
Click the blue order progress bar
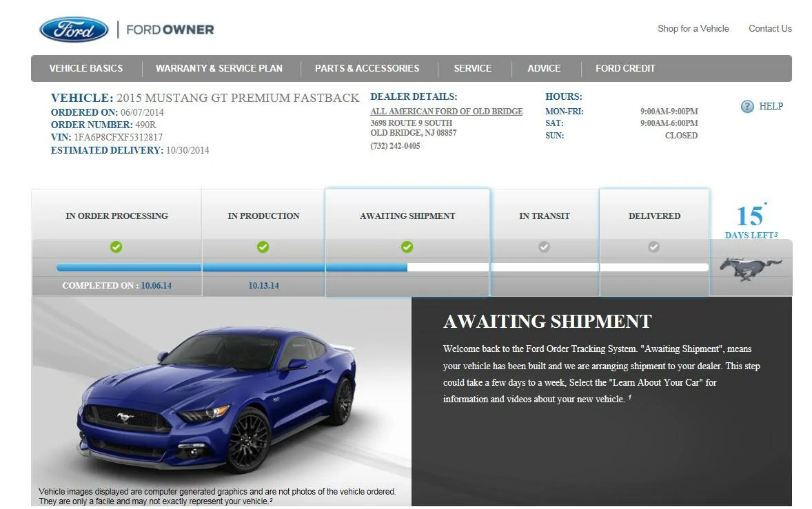pos(232,267)
